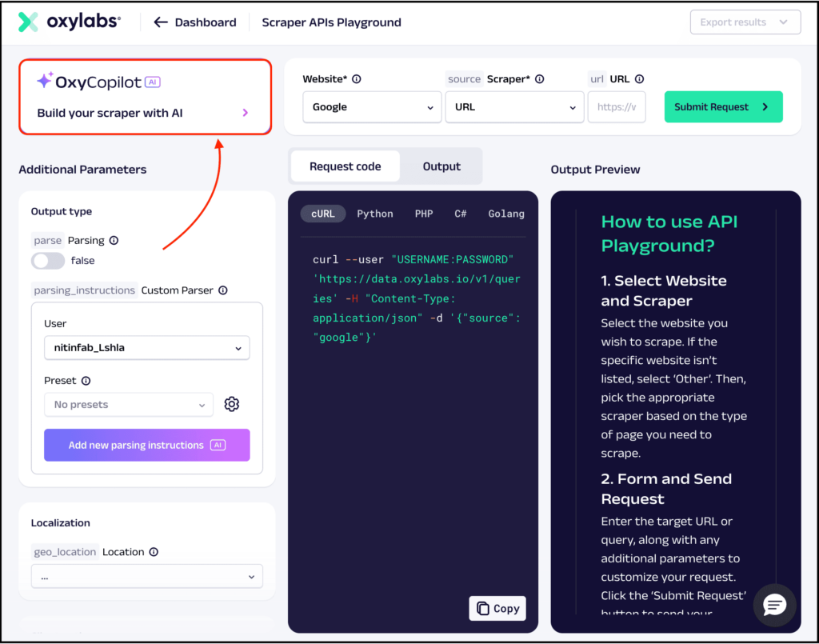Switch to the Request code tab
The height and width of the screenshot is (644, 819).
coord(346,166)
